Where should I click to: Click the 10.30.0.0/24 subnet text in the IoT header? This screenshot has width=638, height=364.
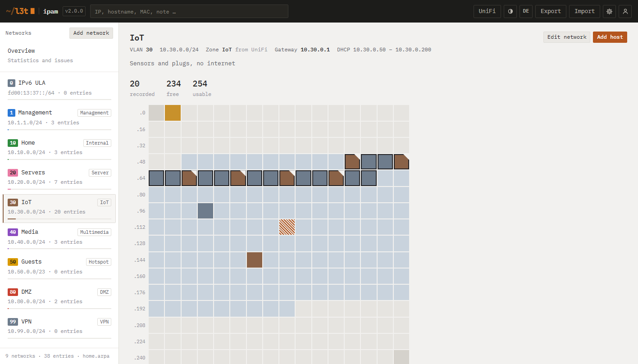[179, 50]
